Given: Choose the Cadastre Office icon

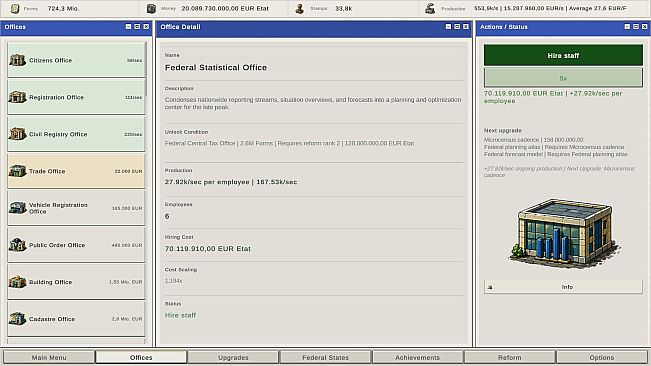Looking at the screenshot, I should pyautogui.click(x=17, y=319).
